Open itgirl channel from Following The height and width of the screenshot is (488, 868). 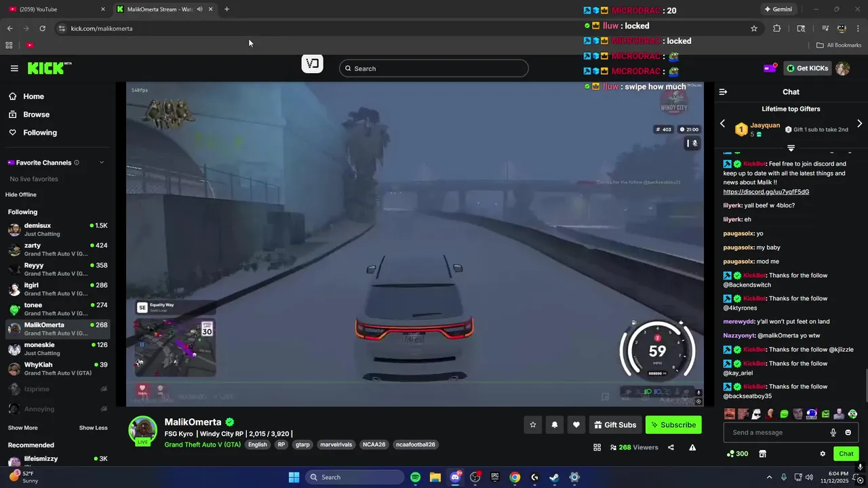click(58, 289)
